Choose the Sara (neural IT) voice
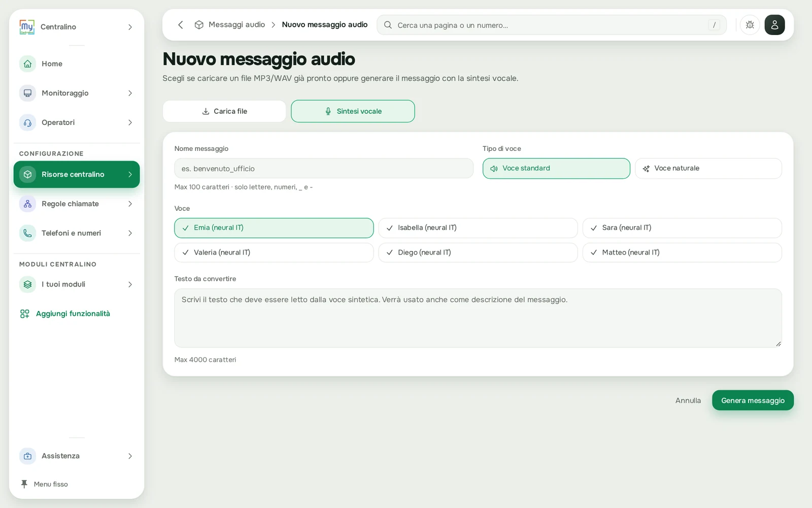This screenshot has height=508, width=812. pyautogui.click(x=682, y=228)
